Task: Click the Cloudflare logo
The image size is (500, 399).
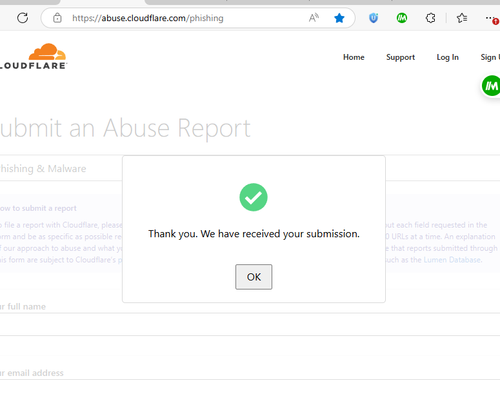Action: click(33, 56)
